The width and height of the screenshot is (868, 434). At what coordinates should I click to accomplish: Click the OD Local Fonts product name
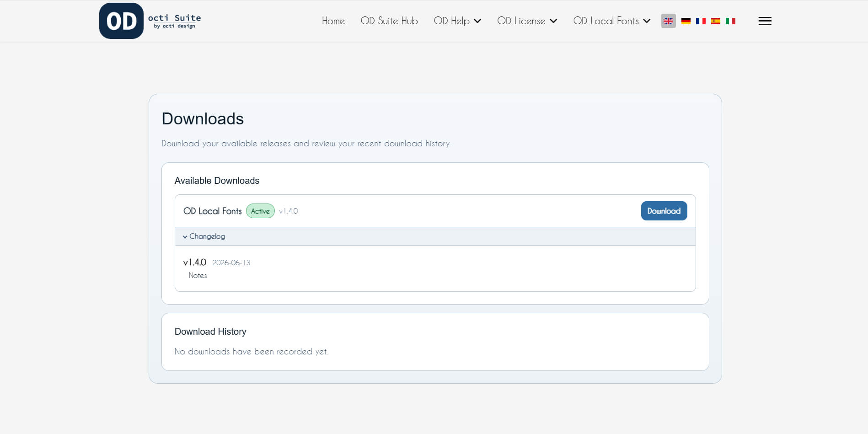tap(212, 211)
